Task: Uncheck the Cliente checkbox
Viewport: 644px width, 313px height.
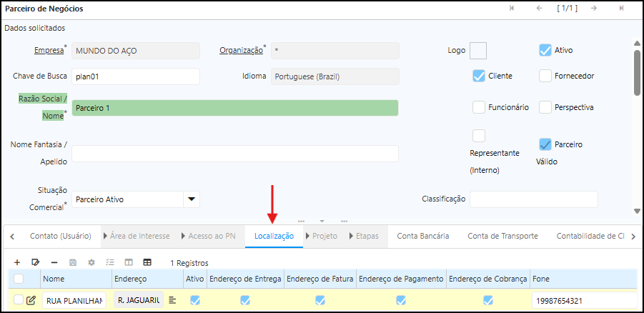Action: [479, 76]
